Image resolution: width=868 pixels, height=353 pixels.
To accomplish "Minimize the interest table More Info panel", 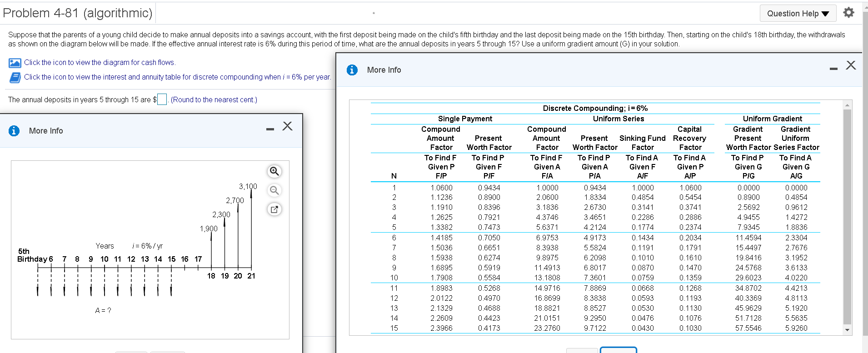I will (x=833, y=69).
